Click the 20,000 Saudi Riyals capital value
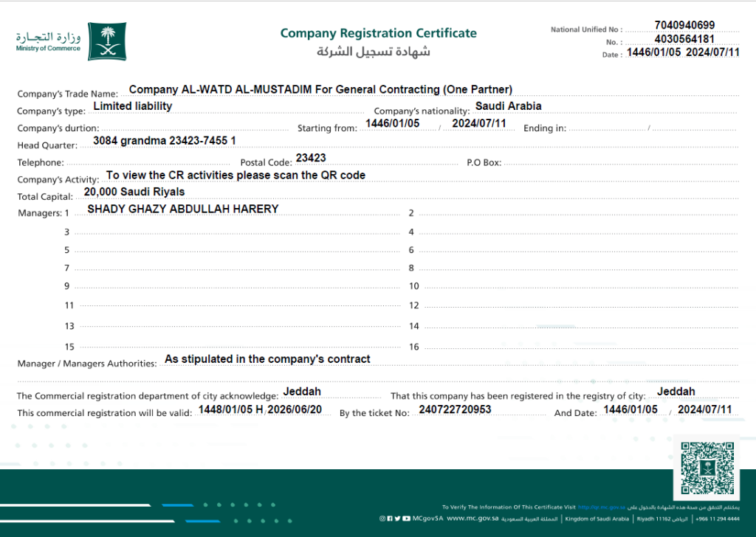756x537 pixels. (x=134, y=192)
